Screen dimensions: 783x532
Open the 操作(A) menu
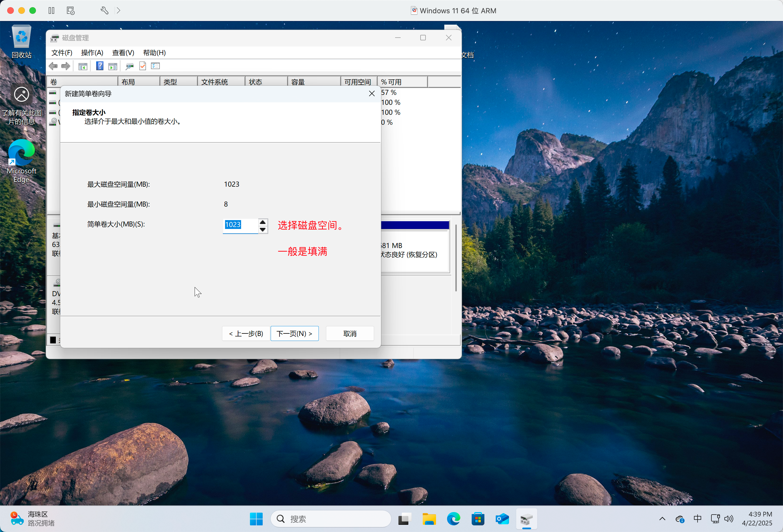click(92, 53)
